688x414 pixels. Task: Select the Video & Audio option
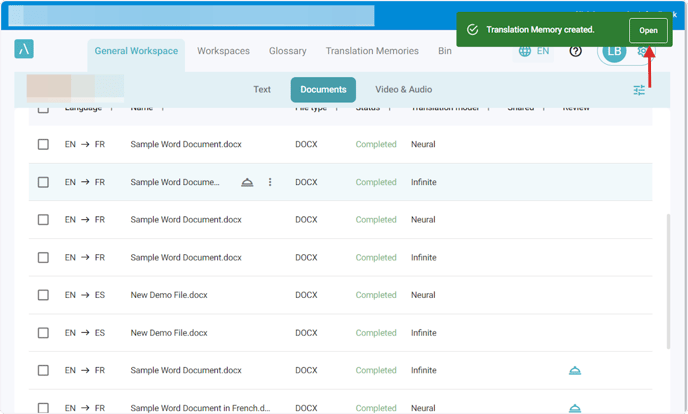tap(403, 90)
